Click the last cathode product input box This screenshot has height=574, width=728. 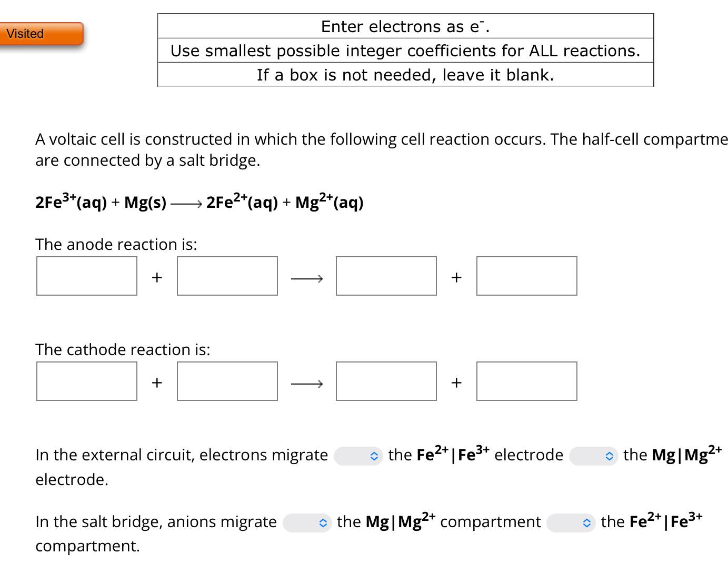pos(526,381)
